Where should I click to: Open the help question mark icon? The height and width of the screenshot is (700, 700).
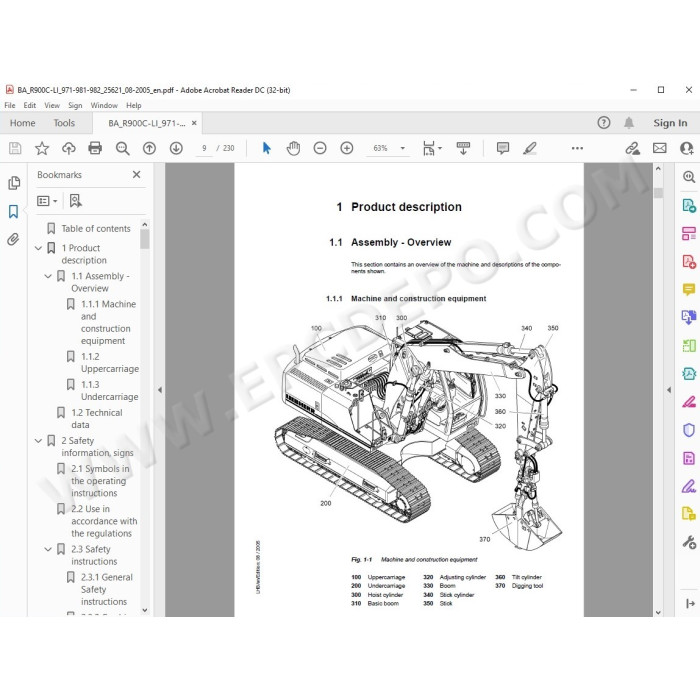(604, 123)
